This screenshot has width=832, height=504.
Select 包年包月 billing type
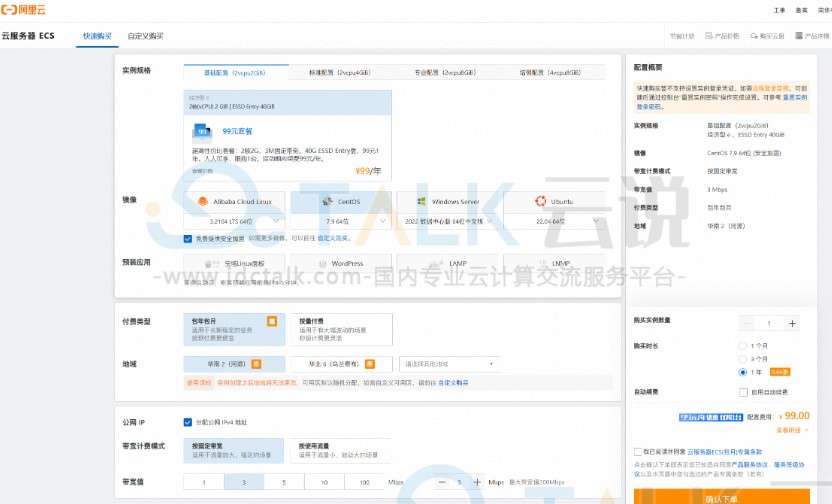coord(234,329)
